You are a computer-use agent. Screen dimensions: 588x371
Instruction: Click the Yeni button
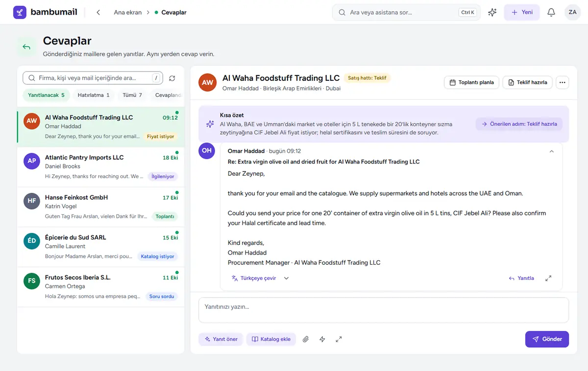522,12
